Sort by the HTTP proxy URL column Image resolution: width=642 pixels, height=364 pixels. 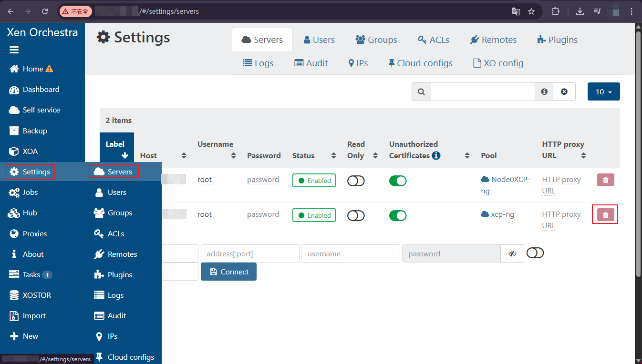pyautogui.click(x=564, y=150)
